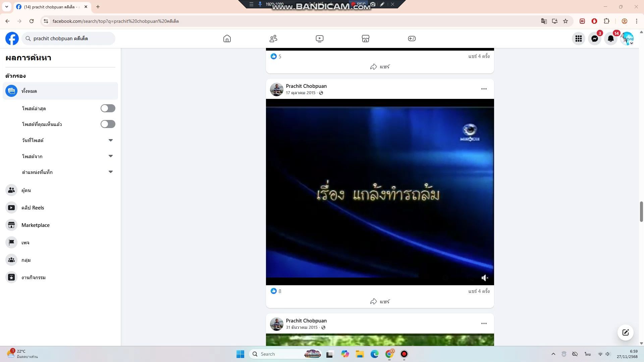This screenshot has height=362, width=644.
Task: Unmute the video with speaker icon
Action: click(x=485, y=278)
